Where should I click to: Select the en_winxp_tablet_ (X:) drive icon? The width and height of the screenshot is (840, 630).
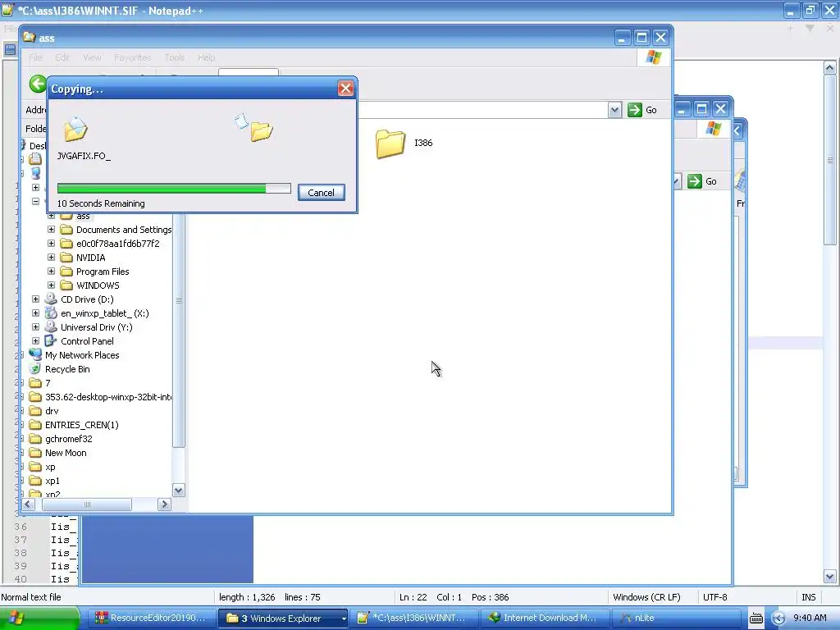click(51, 313)
